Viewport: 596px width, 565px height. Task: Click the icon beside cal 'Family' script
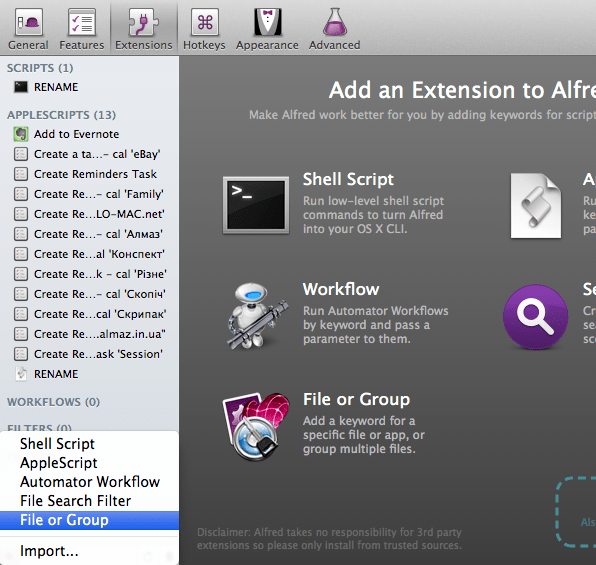coord(21,194)
